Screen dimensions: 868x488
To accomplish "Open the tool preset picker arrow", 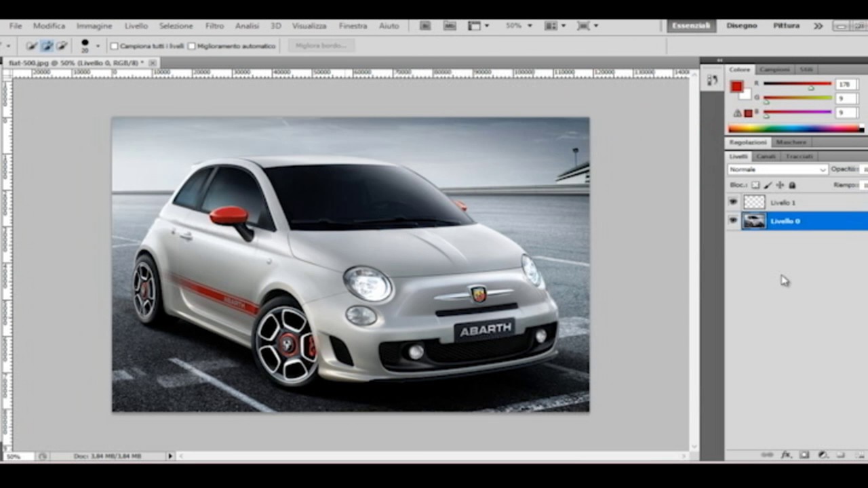I will (8, 46).
